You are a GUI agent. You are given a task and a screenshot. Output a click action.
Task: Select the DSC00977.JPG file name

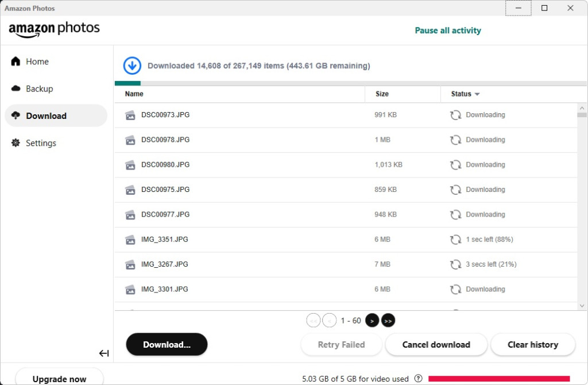(x=165, y=214)
